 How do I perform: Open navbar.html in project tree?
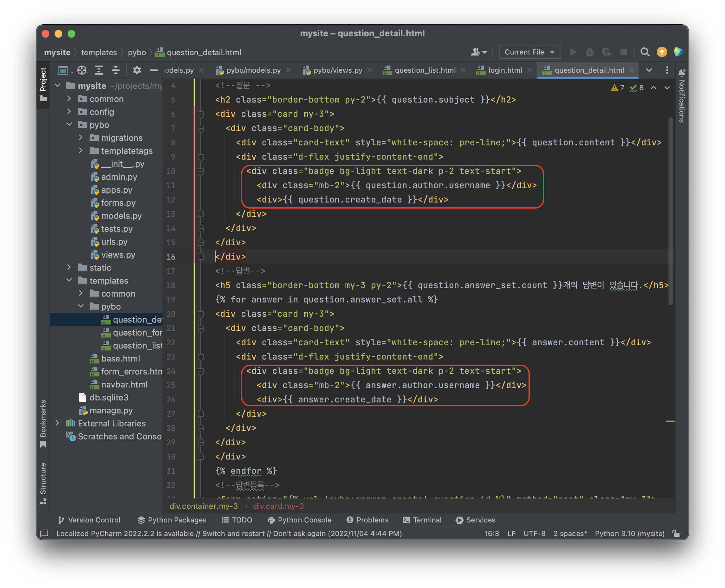(x=124, y=385)
